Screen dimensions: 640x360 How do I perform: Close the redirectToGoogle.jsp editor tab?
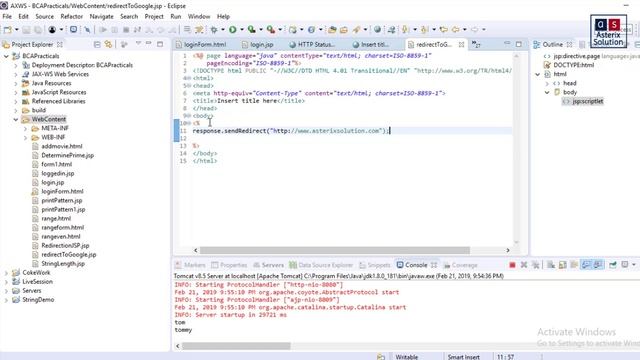pos(461,44)
